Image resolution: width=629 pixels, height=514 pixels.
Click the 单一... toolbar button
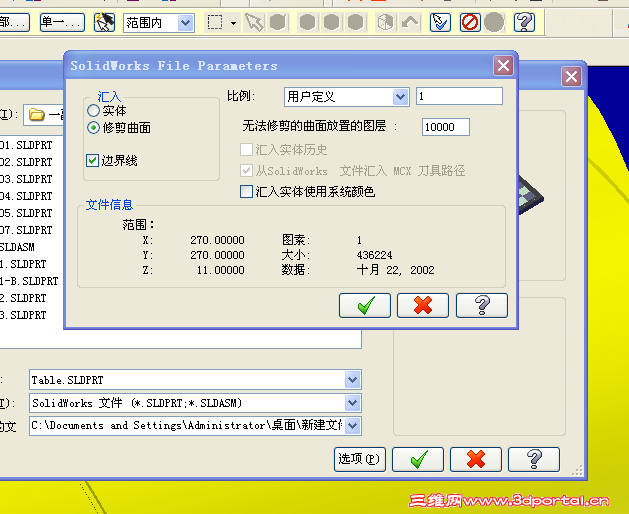63,22
